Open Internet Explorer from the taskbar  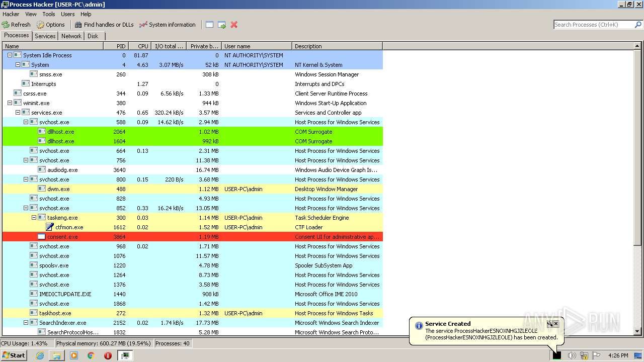[x=40, y=355]
